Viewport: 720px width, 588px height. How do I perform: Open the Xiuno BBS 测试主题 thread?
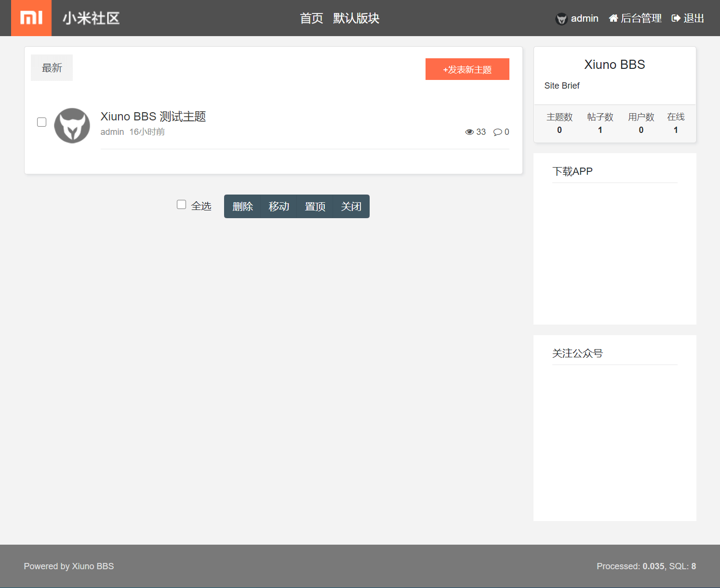(x=153, y=117)
